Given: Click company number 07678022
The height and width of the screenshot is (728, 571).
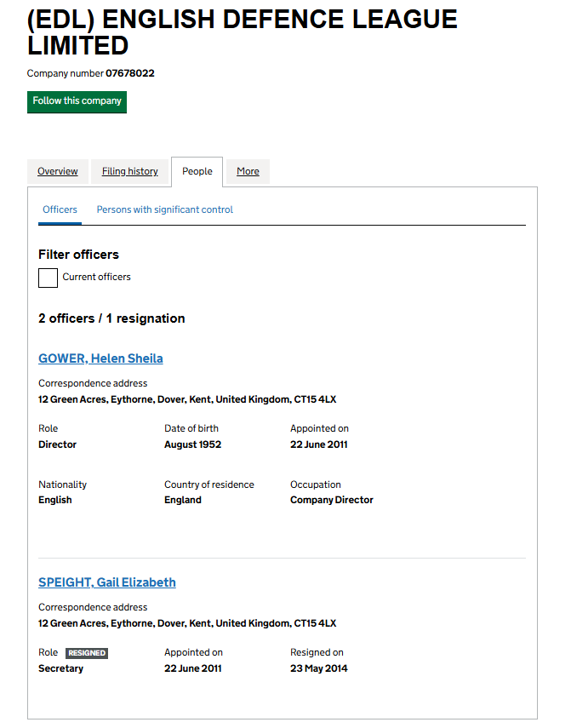Looking at the screenshot, I should (130, 73).
